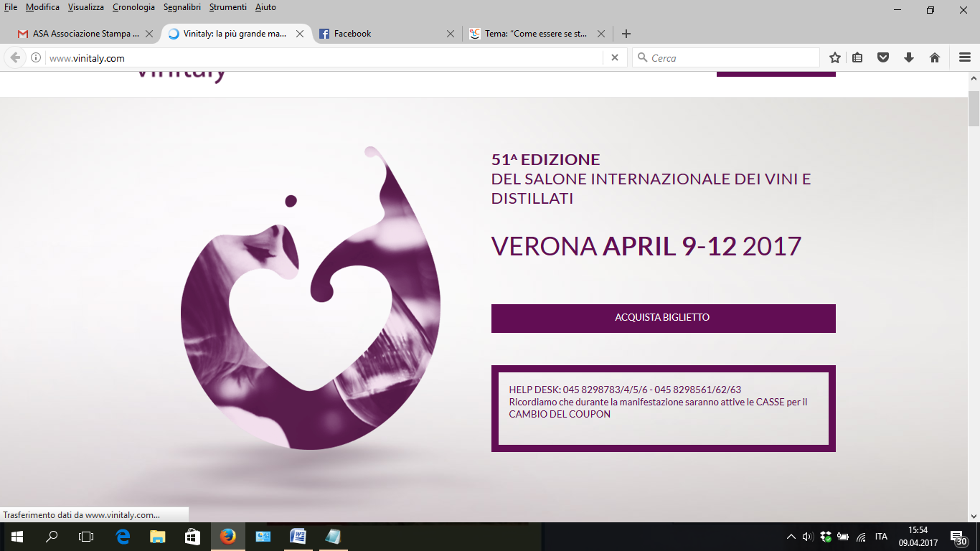This screenshot has height=551, width=980.
Task: Open the Aiuto menu
Action: [265, 7]
